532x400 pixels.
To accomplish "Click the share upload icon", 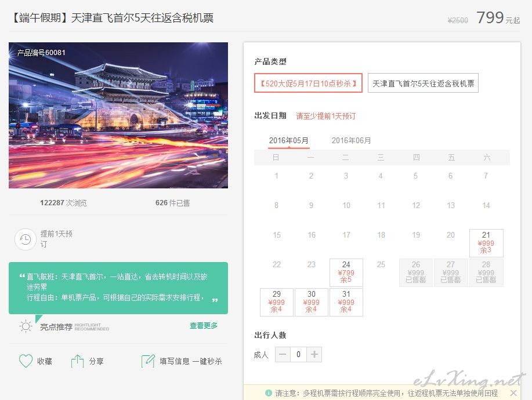I will click(x=77, y=361).
